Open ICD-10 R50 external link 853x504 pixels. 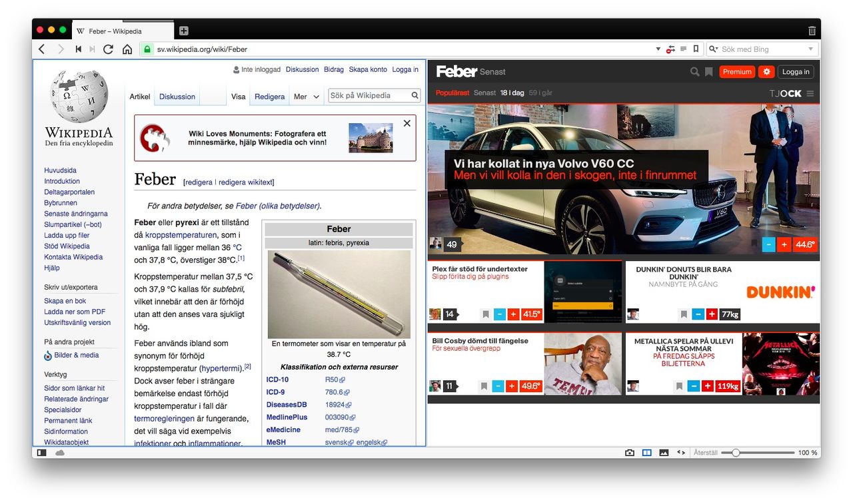(x=334, y=379)
